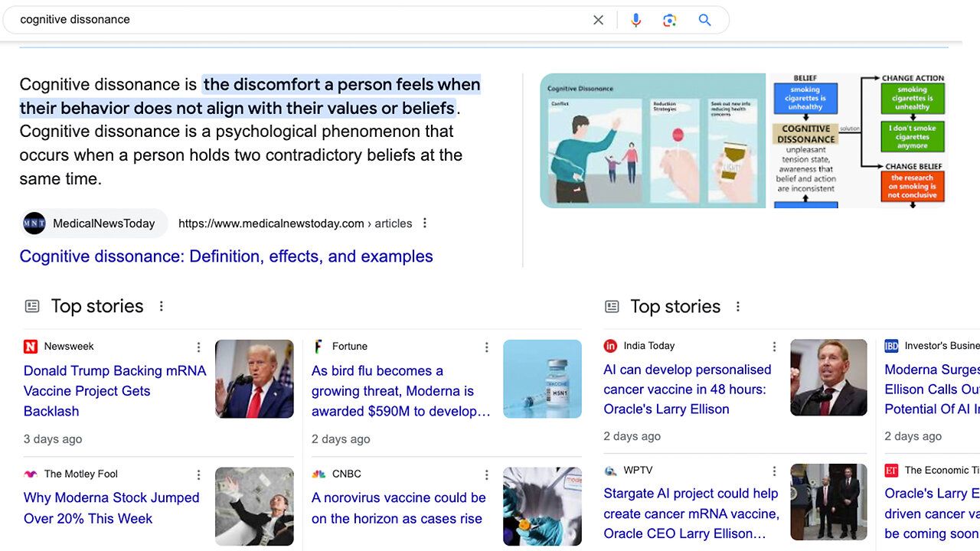Screen dimensions: 980x551
Task: Open 'Donald Trump Backing mRNA Vaccine Project' story
Action: coord(115,390)
